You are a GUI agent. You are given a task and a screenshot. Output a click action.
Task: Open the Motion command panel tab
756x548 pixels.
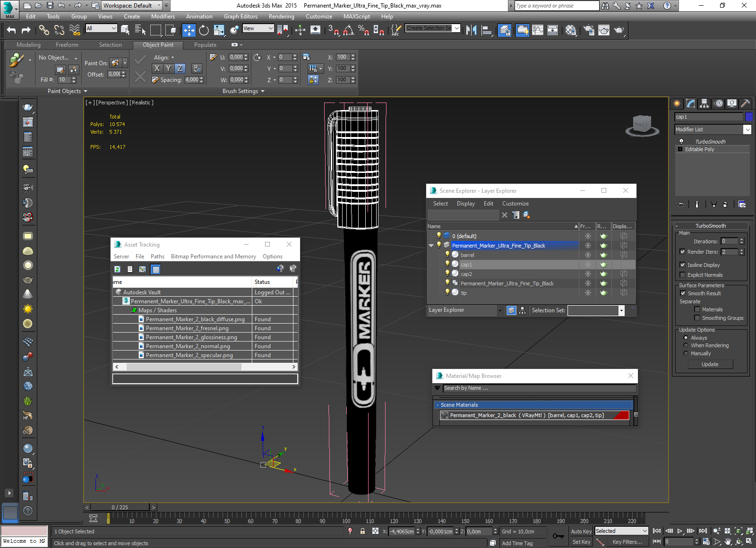pos(718,103)
